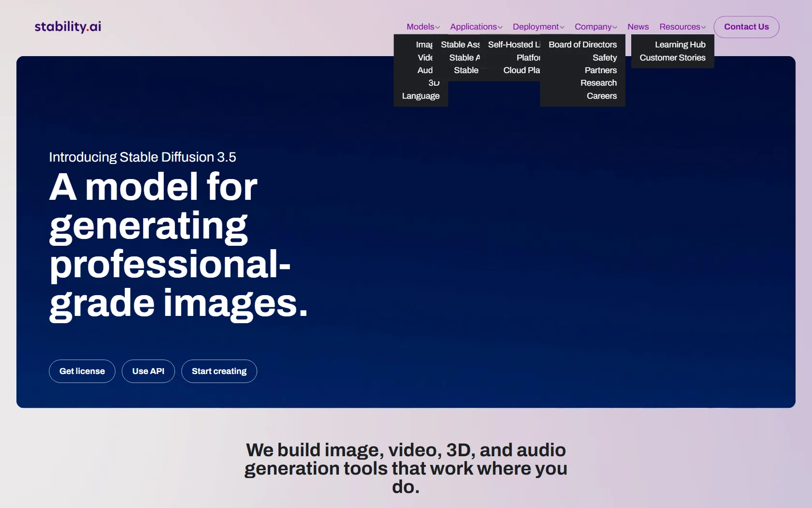Select Customer Stories under Resources
Screen dimensions: 812x508
point(672,58)
